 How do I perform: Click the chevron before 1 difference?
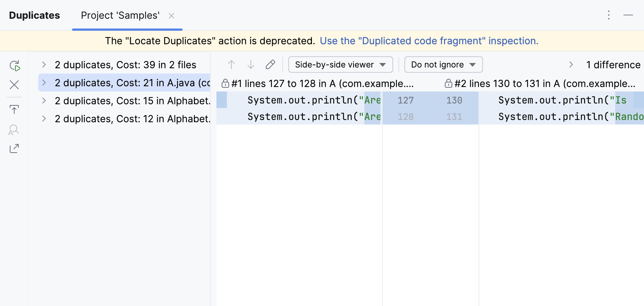click(x=571, y=64)
